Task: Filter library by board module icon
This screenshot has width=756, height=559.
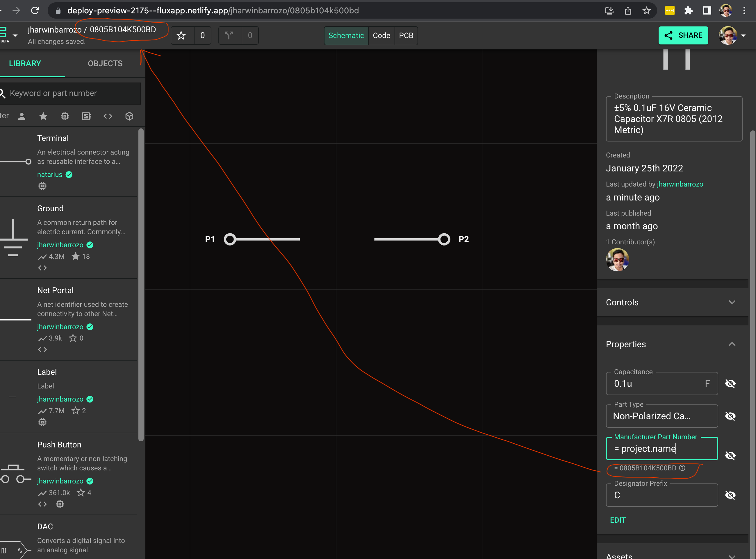Action: 86,116
